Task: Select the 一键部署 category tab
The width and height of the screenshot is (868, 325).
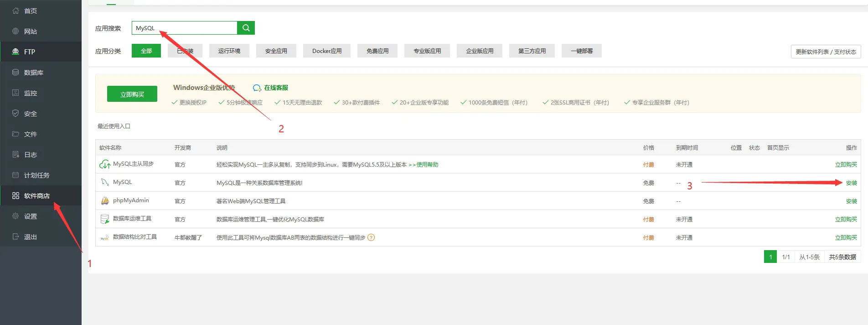Action: (x=582, y=51)
